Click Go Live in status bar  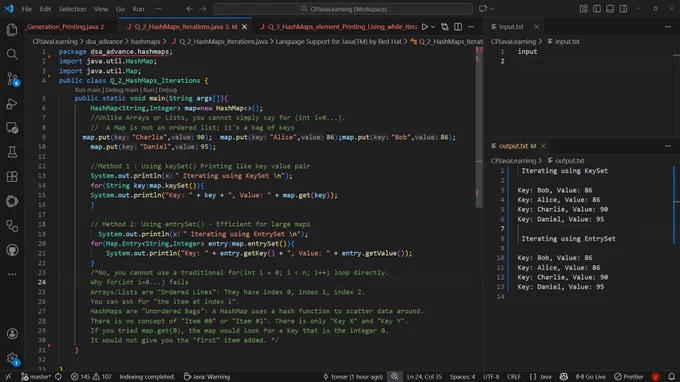591,376
